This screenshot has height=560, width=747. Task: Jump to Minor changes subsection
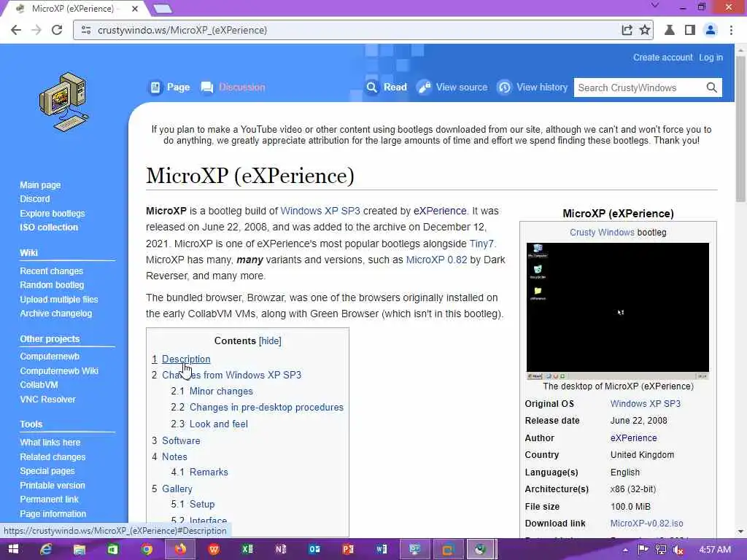(x=221, y=392)
